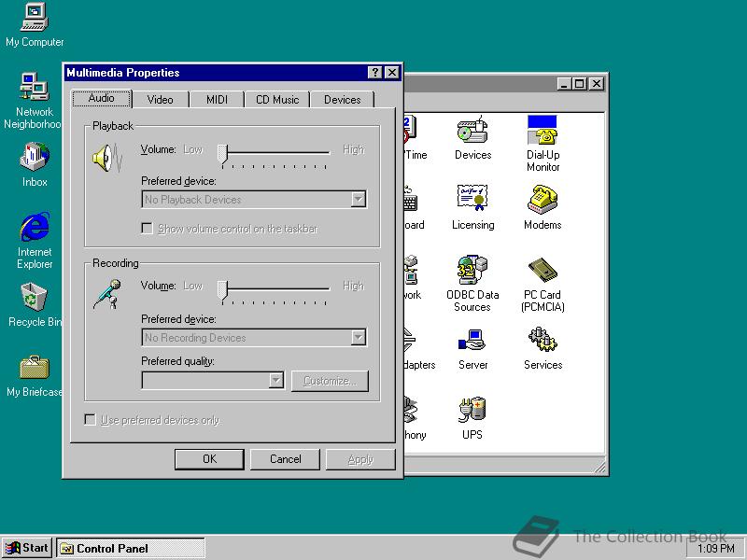Viewport: 747px width, 560px height.
Task: Open Devices icon in Control Panel
Action: [x=472, y=138]
